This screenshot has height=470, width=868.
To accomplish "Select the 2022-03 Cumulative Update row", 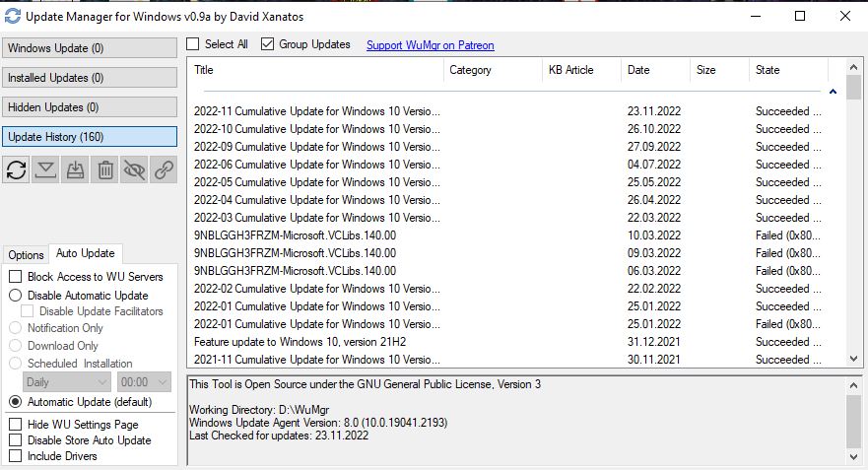I will (507, 218).
